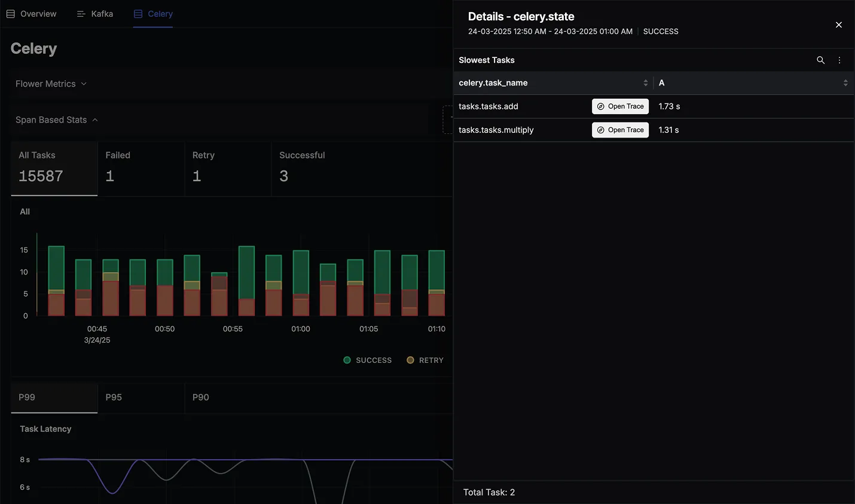Click the Kafka tab icon
The height and width of the screenshot is (504, 855).
81,14
